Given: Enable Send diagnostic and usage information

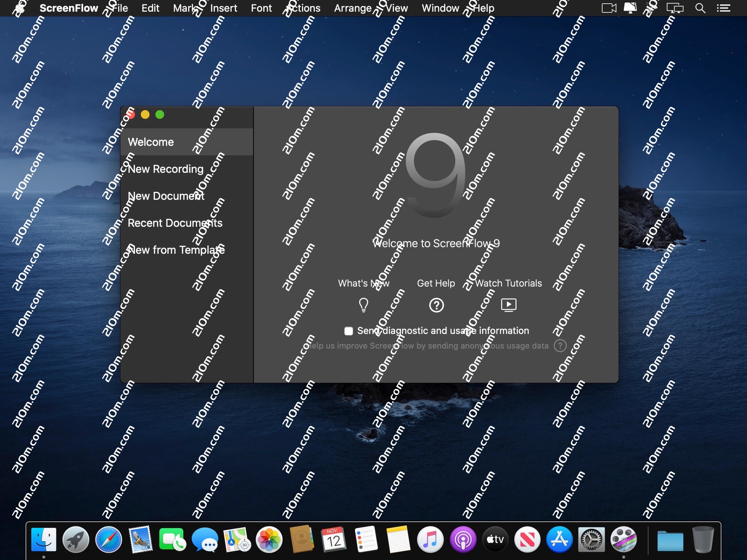Looking at the screenshot, I should click(349, 331).
